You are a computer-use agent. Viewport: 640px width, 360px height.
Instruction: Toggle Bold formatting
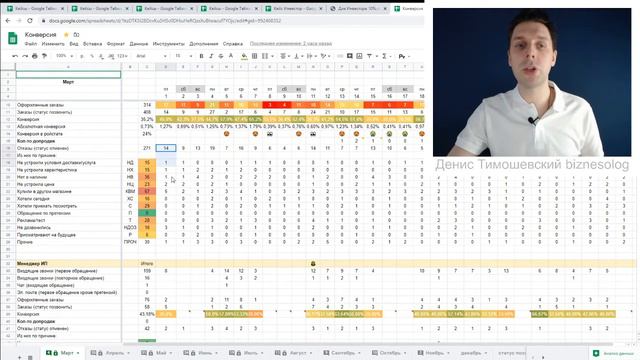point(201,56)
